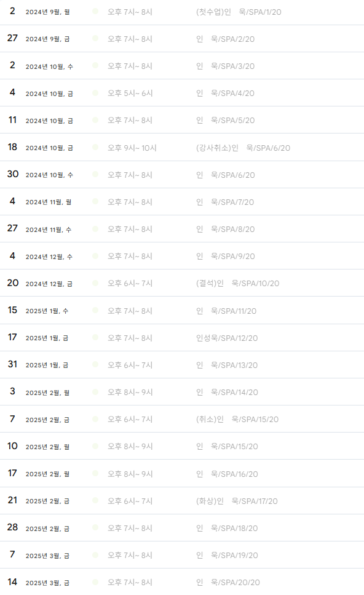Open the SPA/8/20 event on November 27
364x595 pixels.
pyautogui.click(x=225, y=229)
